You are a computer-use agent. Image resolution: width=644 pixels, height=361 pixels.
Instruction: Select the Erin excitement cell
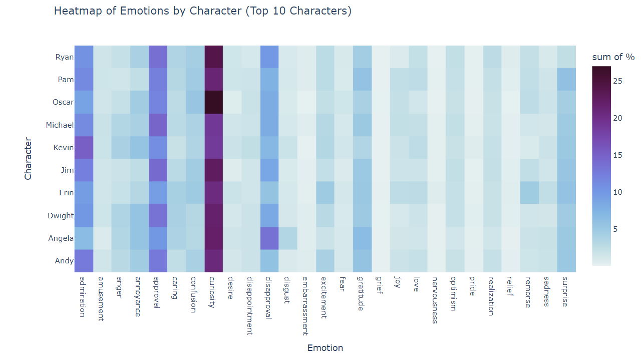tap(325, 193)
